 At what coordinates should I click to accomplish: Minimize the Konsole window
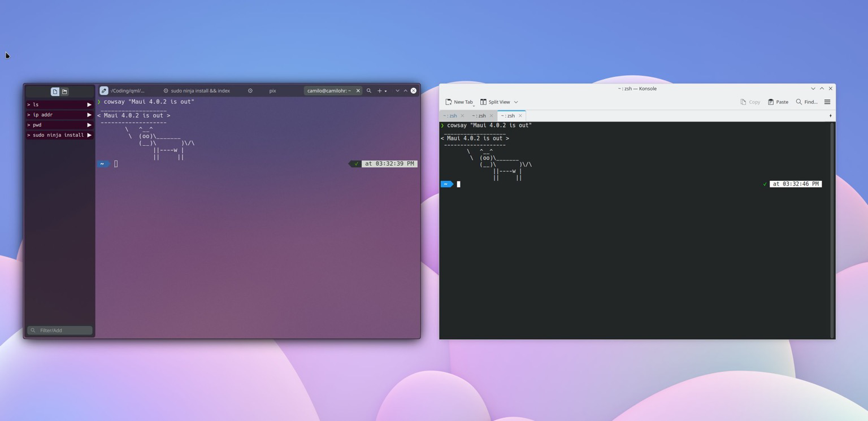point(813,89)
